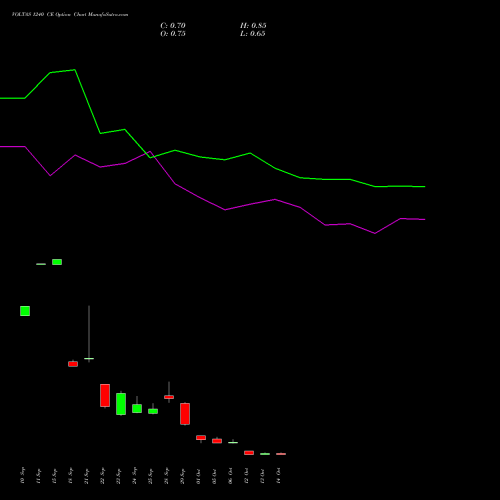
Task: Click the last red candle above 14 Oct
Action: [x=281, y=454]
